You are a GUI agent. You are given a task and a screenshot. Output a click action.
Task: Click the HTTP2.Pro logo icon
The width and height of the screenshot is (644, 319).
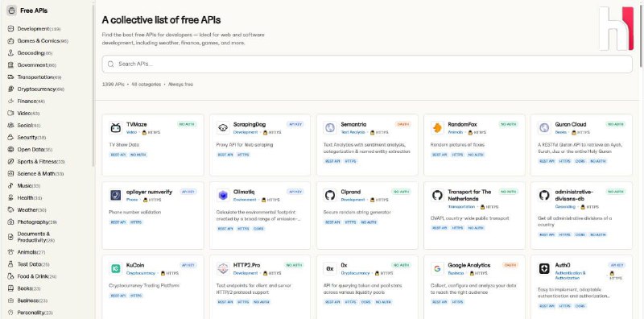coord(223,269)
